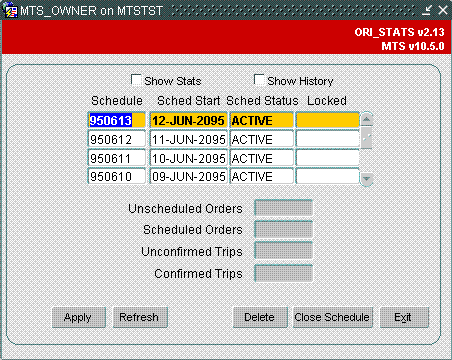Enable the Show Stats checkbox

[x=136, y=80]
